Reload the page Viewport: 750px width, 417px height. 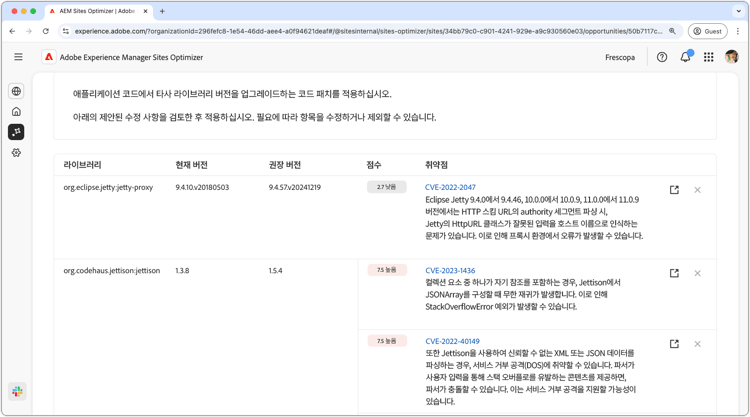45,31
